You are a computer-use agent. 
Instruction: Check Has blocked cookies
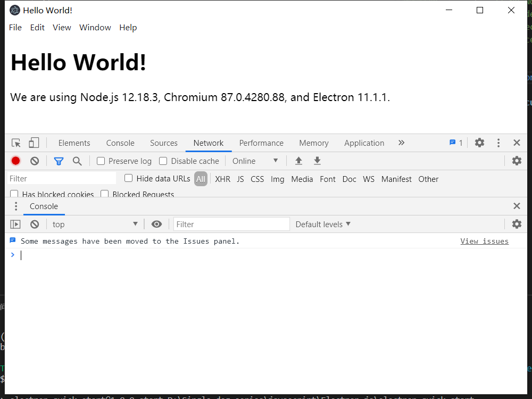(14, 194)
